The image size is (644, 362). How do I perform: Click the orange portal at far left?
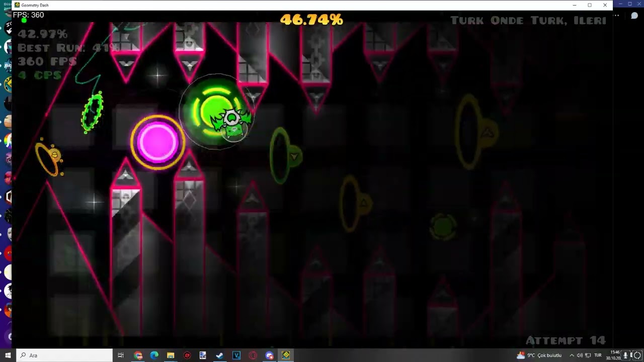50,158
